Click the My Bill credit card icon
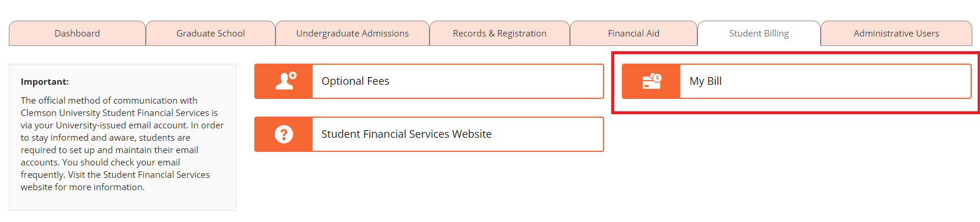The width and height of the screenshot is (980, 222). [652, 81]
